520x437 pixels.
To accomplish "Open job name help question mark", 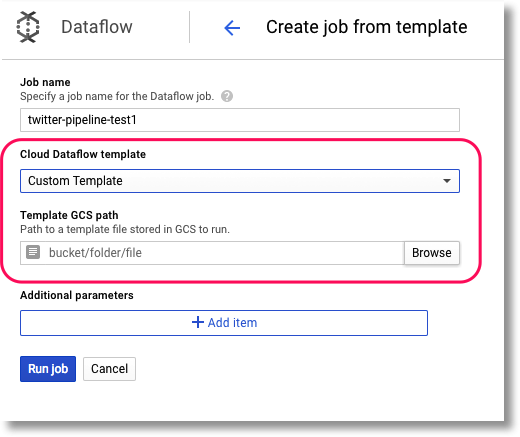I will (227, 96).
